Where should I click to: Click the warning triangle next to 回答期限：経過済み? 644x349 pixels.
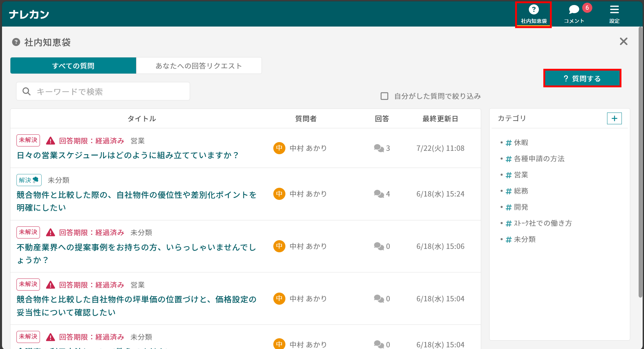tap(50, 140)
